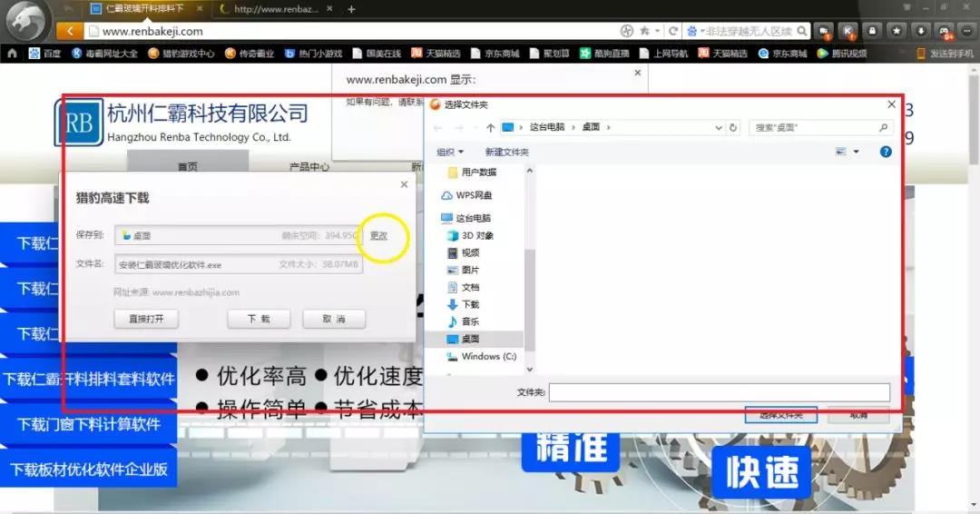Click 新建文件夹 in folder dialog
This screenshot has width=980, height=514.
click(x=507, y=152)
